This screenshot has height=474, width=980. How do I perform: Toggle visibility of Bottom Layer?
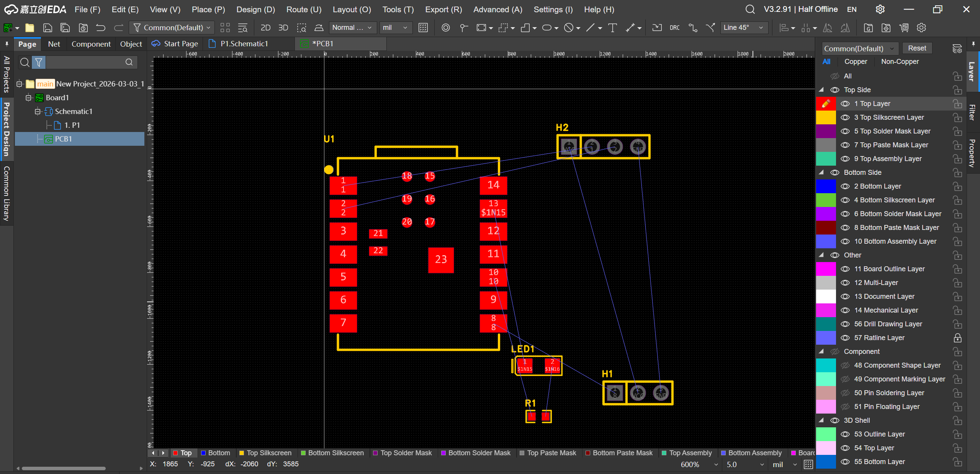845,186
